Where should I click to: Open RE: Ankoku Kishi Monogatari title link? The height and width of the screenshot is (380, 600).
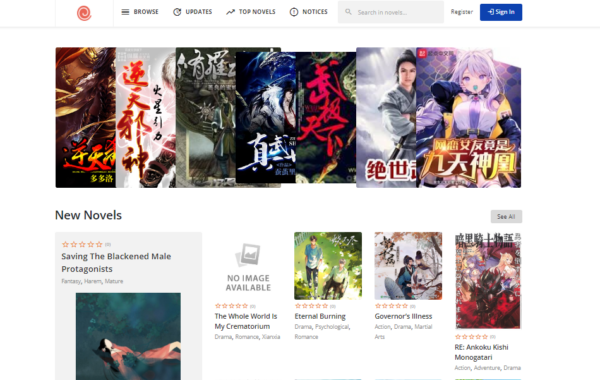coord(481,352)
